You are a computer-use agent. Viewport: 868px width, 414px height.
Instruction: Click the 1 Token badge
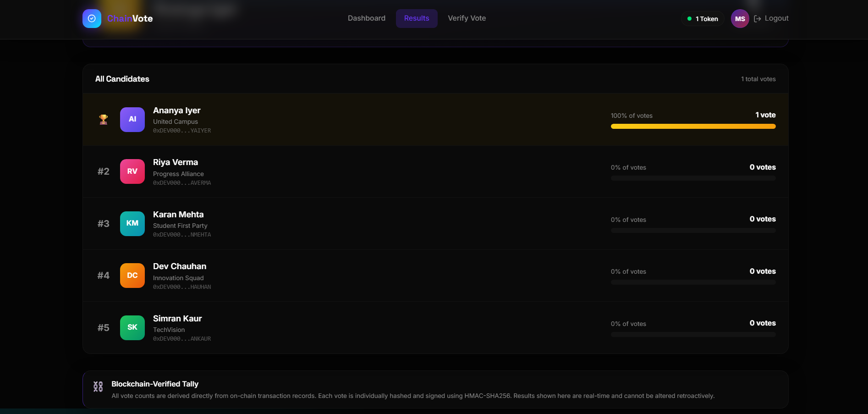[703, 19]
